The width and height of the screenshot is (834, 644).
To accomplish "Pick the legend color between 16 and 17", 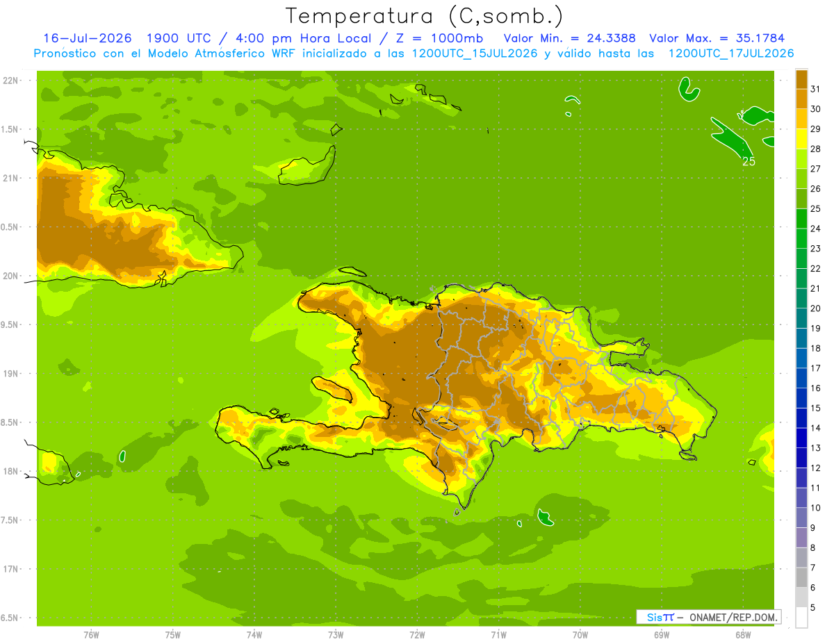I will (x=801, y=378).
